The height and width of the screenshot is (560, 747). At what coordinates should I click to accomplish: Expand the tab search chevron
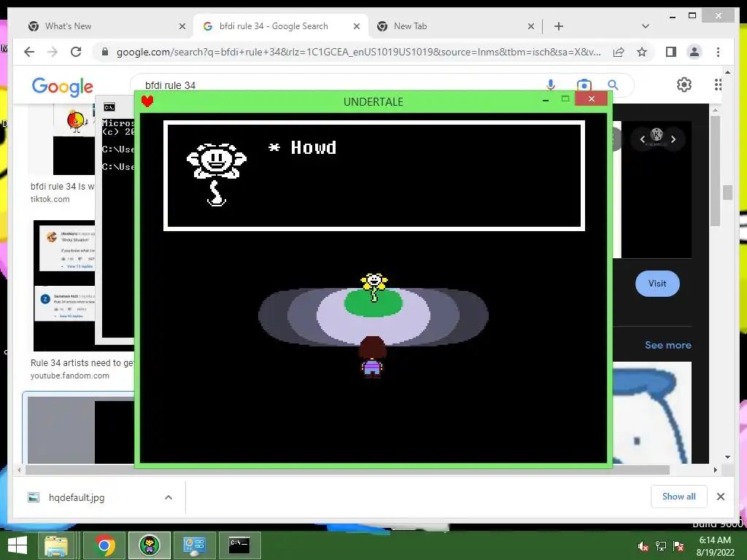tap(646, 26)
